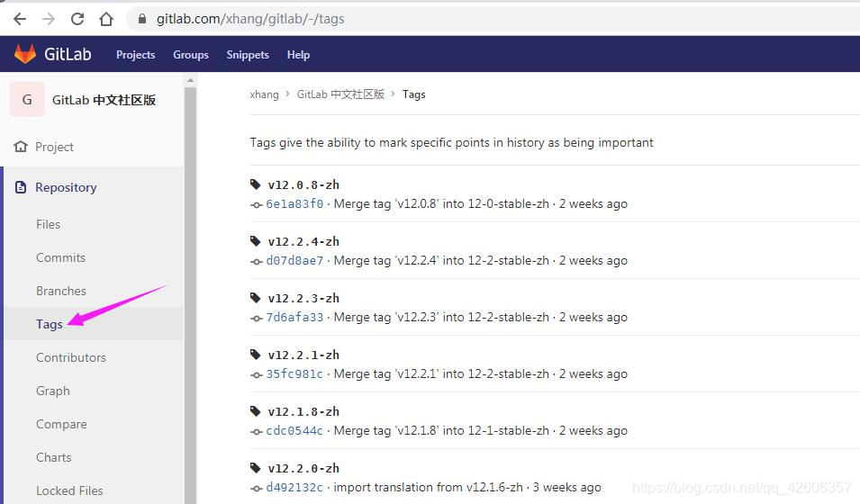Click the GitLab wordmark text
The image size is (860, 504).
(68, 54)
